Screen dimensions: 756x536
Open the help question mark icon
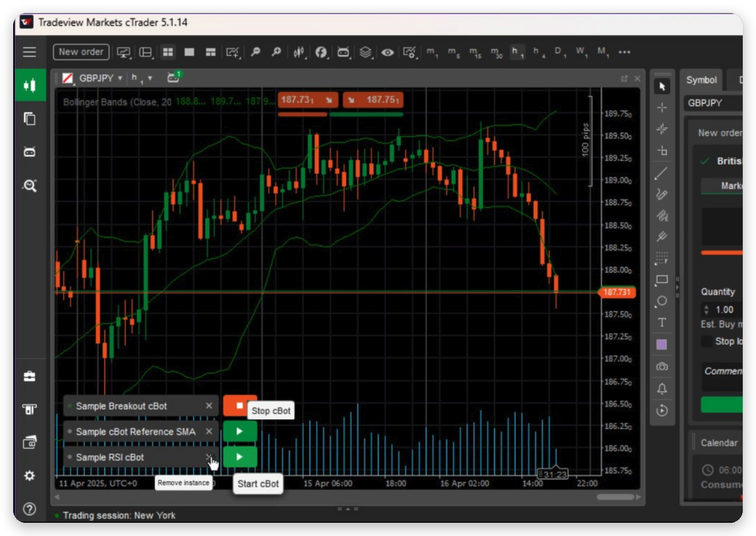tap(30, 509)
